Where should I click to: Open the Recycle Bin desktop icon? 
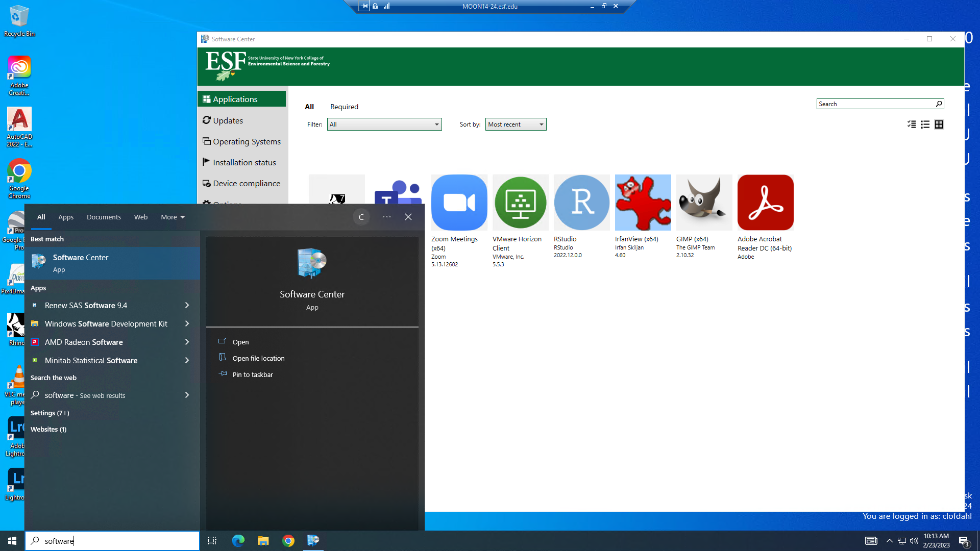pyautogui.click(x=19, y=21)
